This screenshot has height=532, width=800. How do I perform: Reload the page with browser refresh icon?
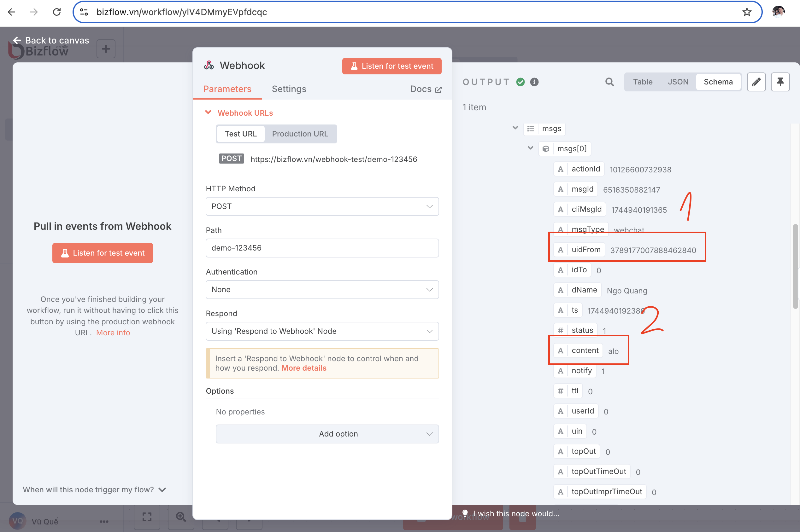tap(57, 12)
